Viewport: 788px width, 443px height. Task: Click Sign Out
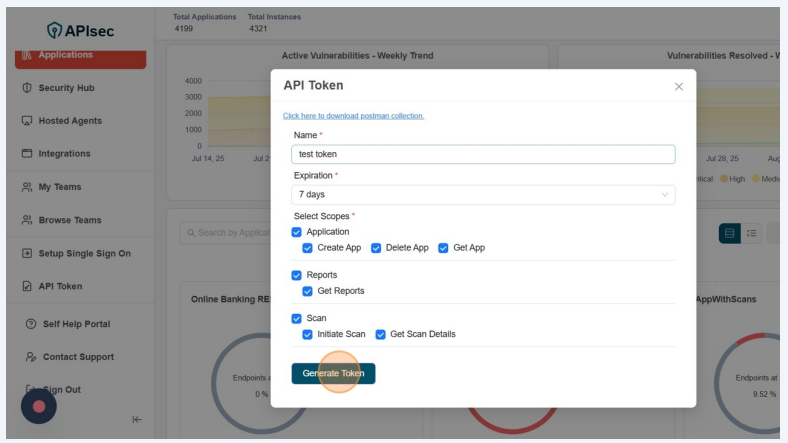(62, 390)
